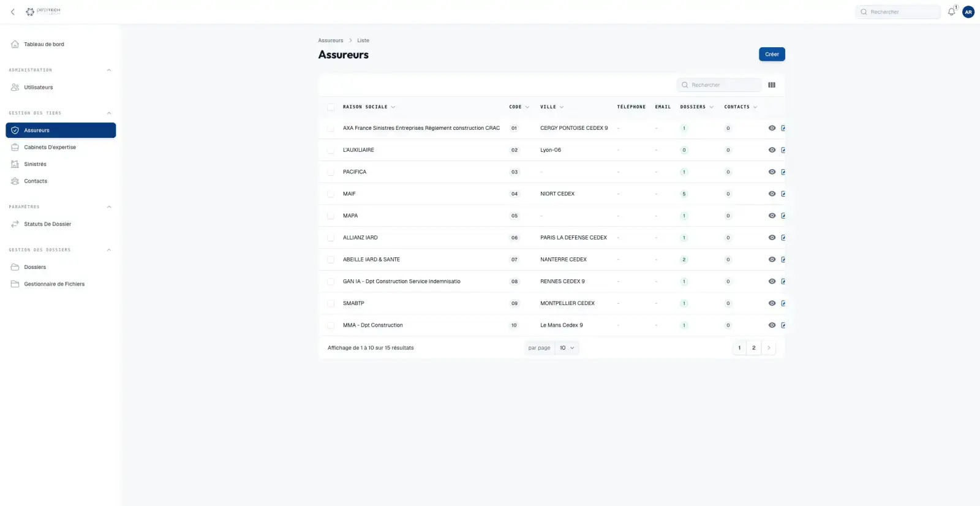Check the MAPA row checkbox
This screenshot has width=980, height=506.
(331, 216)
